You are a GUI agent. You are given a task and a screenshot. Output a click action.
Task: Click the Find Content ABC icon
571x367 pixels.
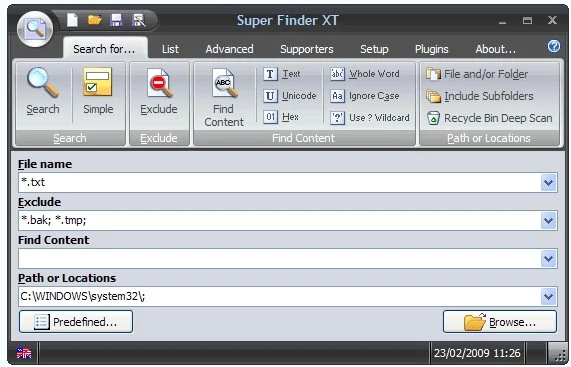coord(224,83)
